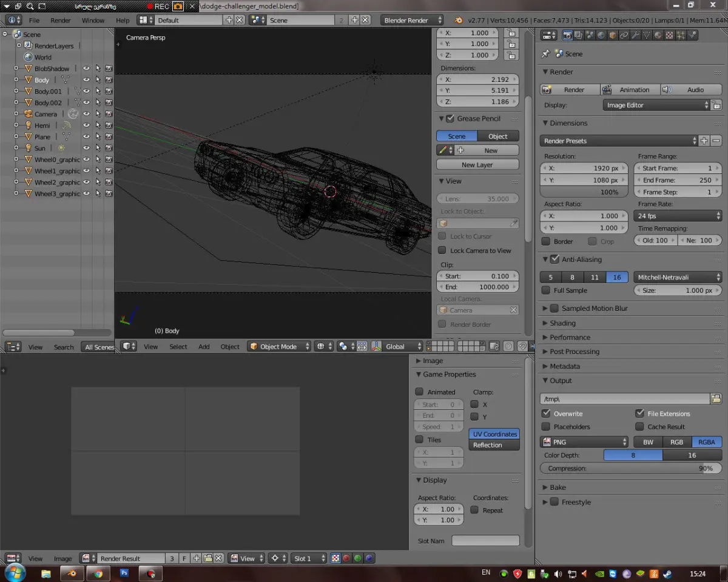
Task: Open the Window menu
Action: pos(93,20)
